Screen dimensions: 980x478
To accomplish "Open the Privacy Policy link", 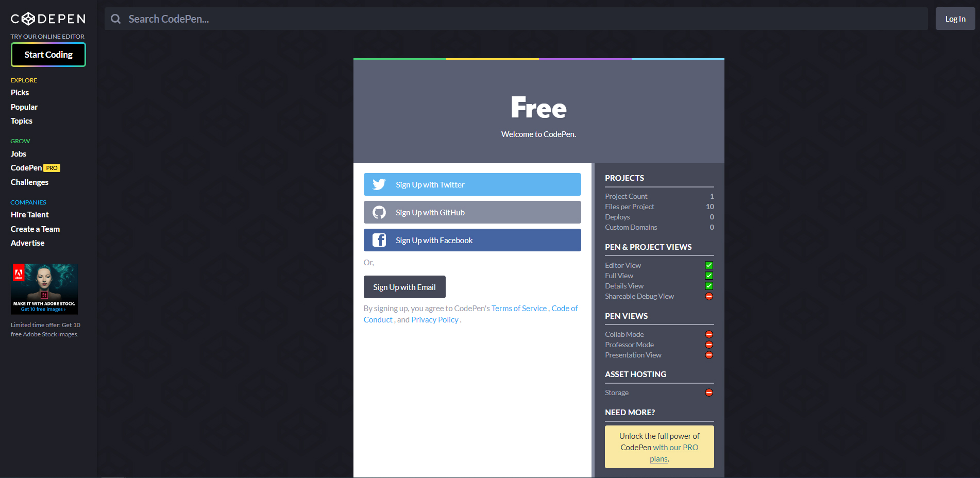I will pyautogui.click(x=434, y=319).
